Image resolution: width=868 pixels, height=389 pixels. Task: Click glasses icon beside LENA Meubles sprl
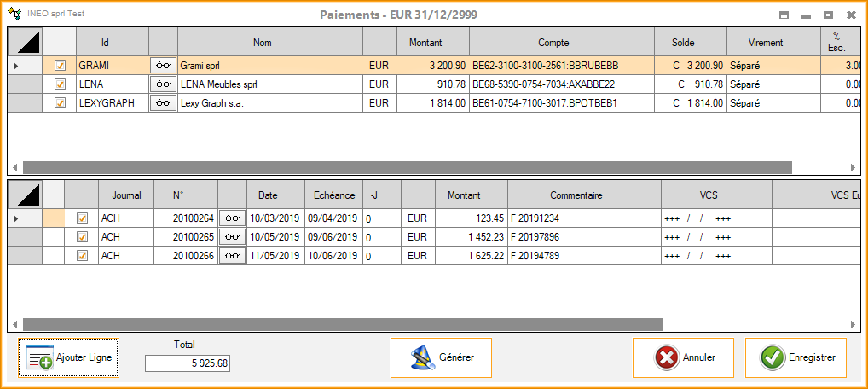pos(163,84)
